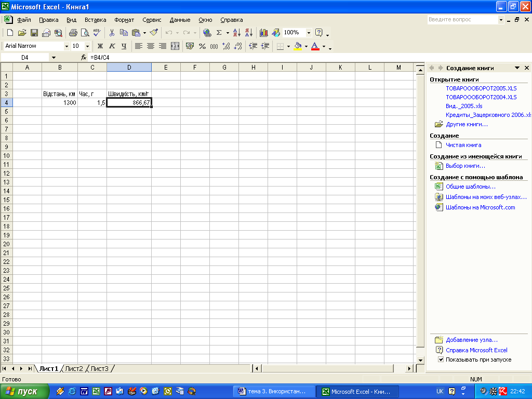Create a new blank workbook from toolbar
Screen dimensions: 532x399
pos(10,33)
